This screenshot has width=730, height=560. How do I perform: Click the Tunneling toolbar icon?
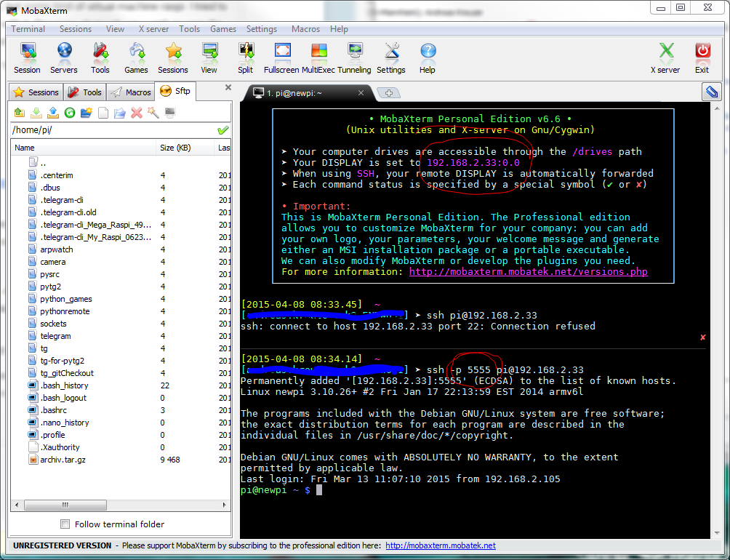click(354, 57)
